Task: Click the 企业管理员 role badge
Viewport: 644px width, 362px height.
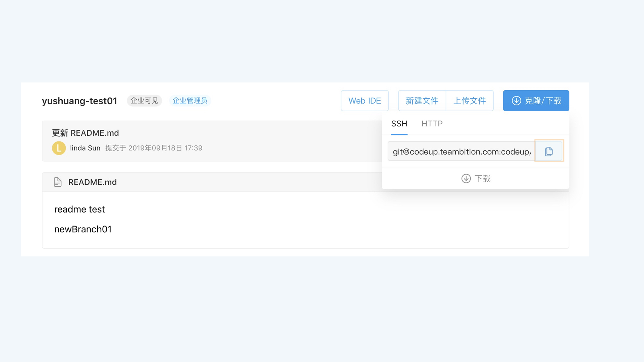Action: pos(190,101)
